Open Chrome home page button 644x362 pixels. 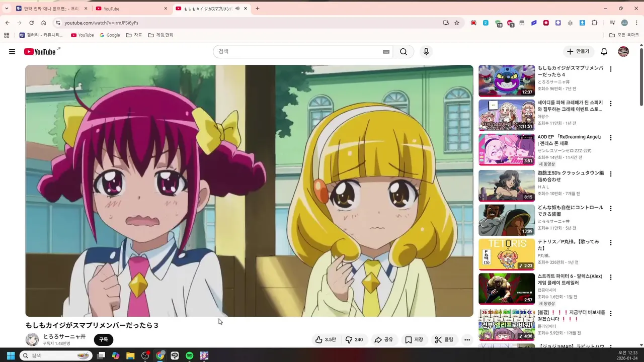[x=44, y=23]
